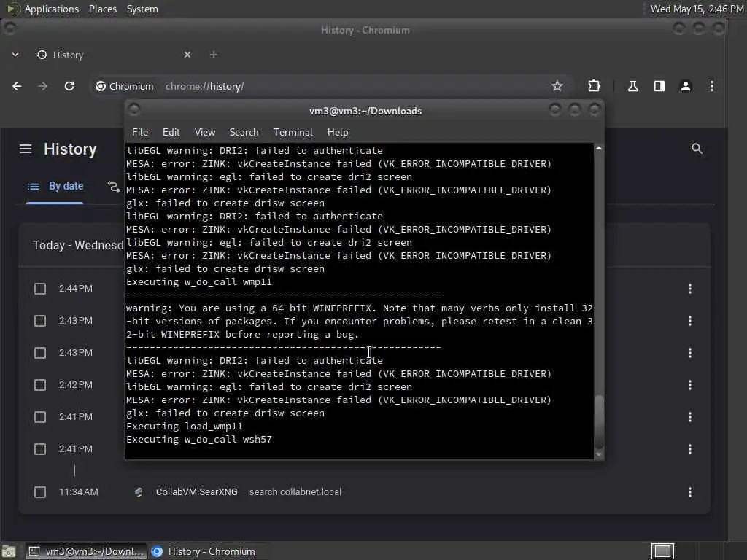This screenshot has width=747, height=560.
Task: Open the terminal Search menu
Action: pos(244,133)
